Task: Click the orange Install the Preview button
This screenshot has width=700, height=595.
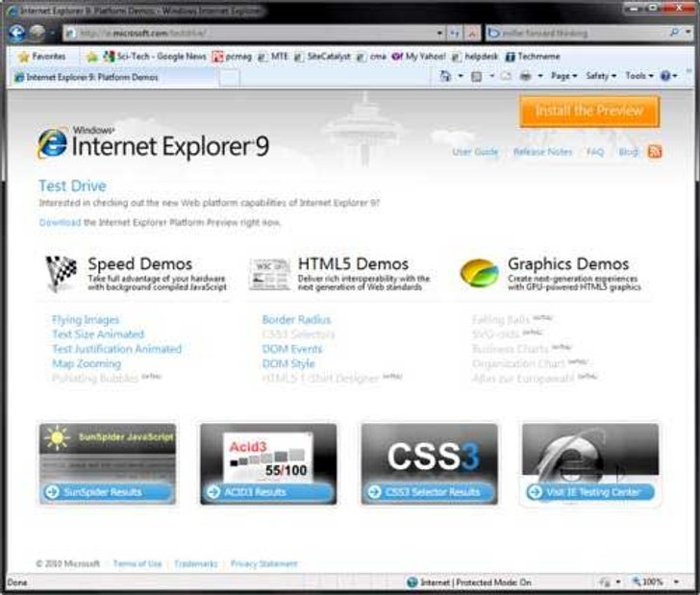Action: tap(589, 111)
